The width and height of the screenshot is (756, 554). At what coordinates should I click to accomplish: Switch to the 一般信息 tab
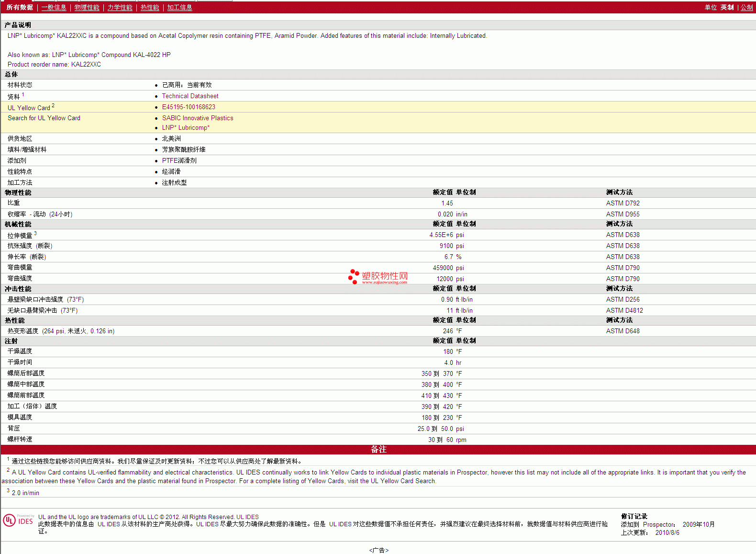54,8
